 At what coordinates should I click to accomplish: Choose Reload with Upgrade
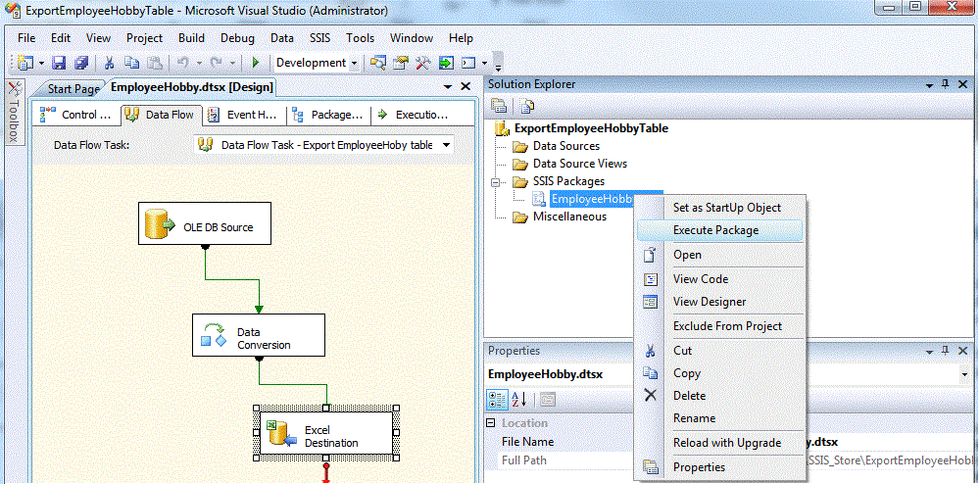coord(719,443)
